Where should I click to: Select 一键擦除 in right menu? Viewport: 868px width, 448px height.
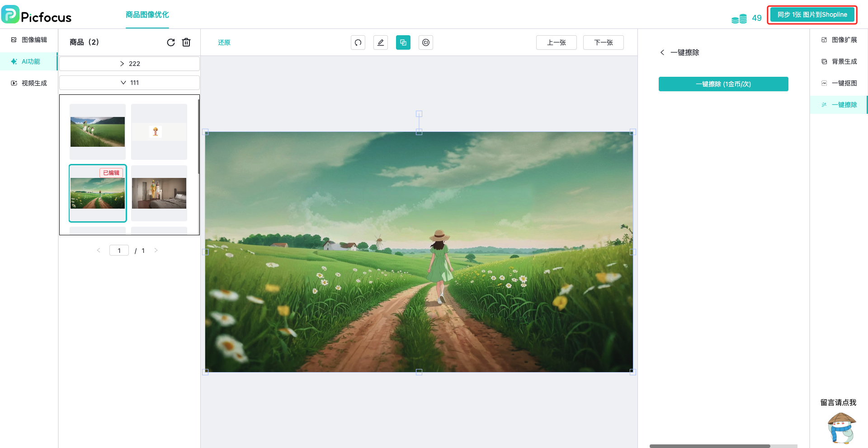(839, 105)
